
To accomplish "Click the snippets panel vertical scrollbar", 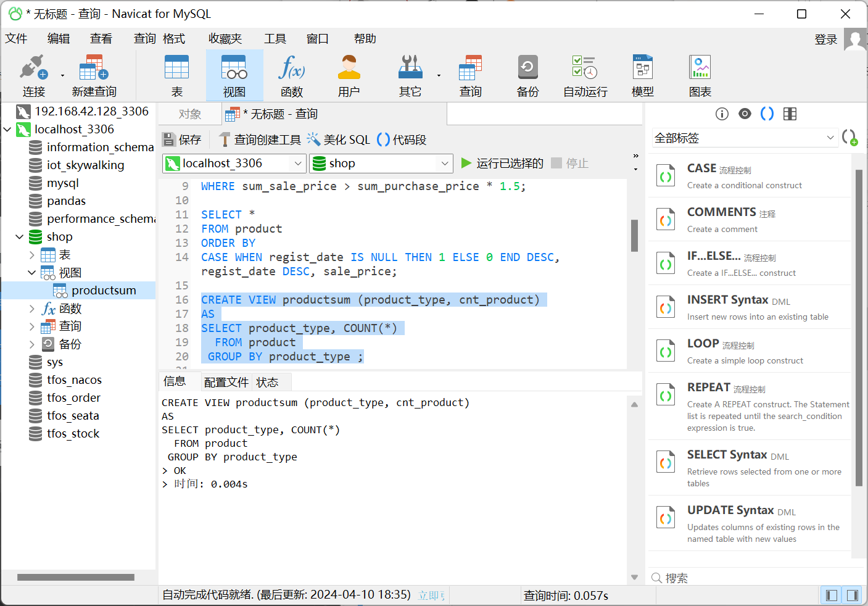I will 859,328.
